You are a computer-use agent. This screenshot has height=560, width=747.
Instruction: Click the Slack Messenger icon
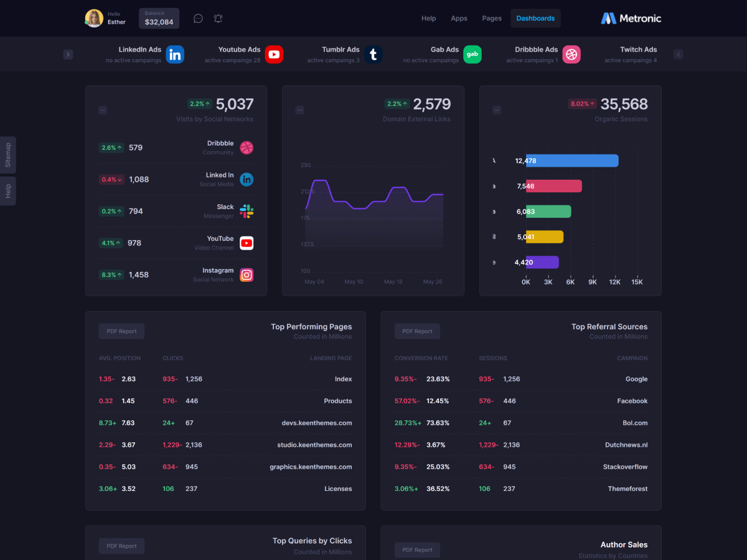(247, 212)
